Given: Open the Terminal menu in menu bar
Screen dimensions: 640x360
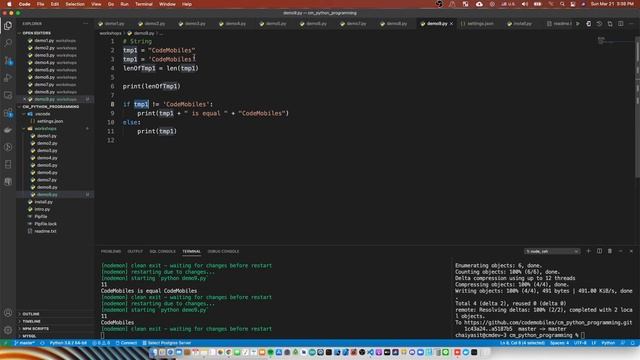Looking at the screenshot, I should coord(144,4).
